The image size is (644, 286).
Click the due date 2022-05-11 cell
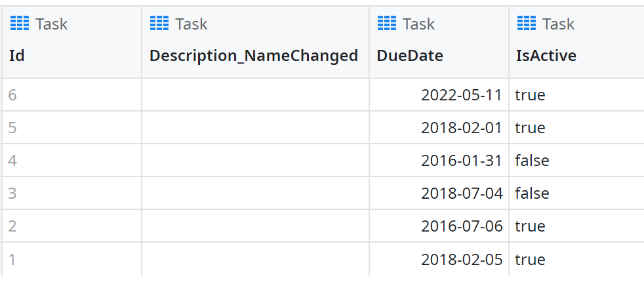[462, 95]
